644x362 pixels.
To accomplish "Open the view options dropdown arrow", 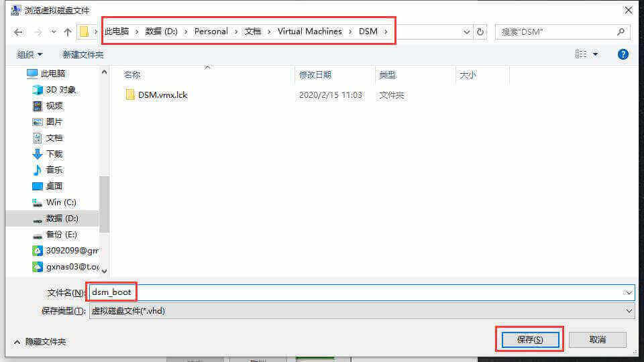I will [x=596, y=54].
